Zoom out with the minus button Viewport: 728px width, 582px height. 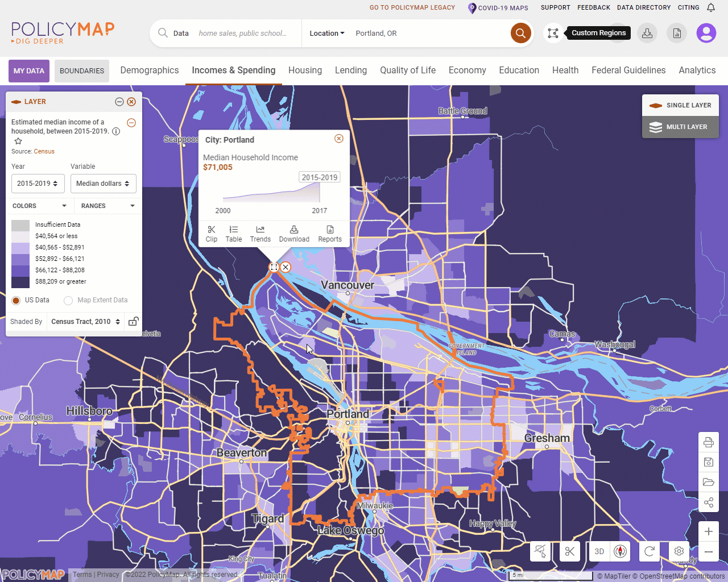pyautogui.click(x=709, y=552)
